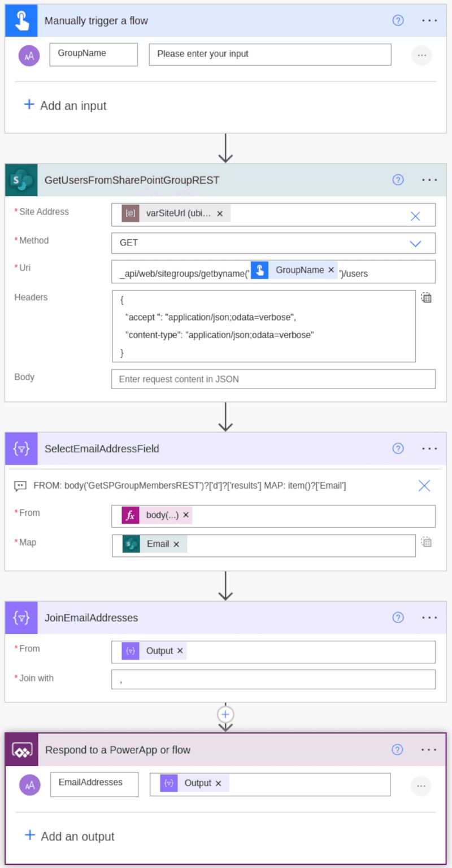Open help for Respond to a PowerApp
This screenshot has width=452, height=868.
click(x=397, y=750)
